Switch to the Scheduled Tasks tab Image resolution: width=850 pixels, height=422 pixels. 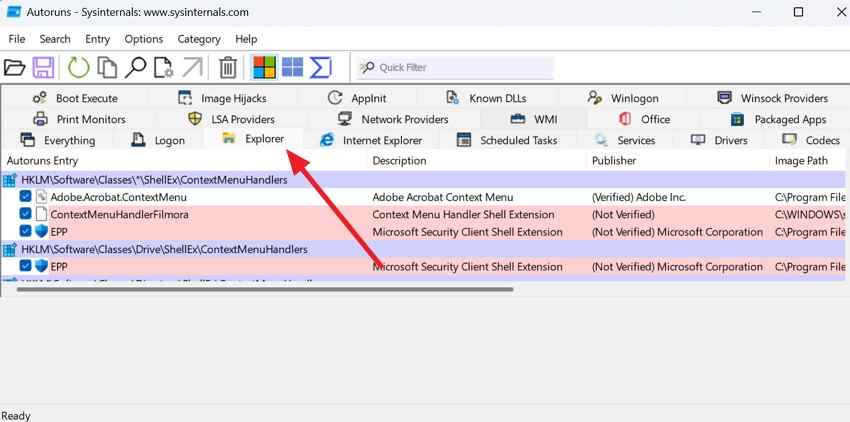click(x=507, y=140)
